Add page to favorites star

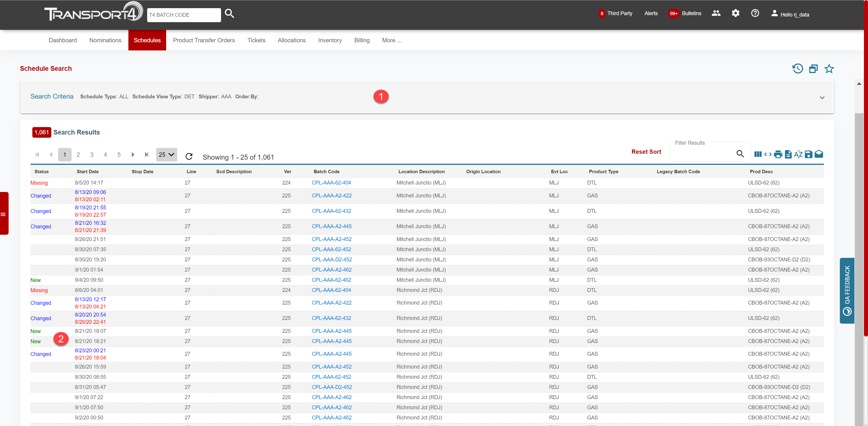tap(829, 69)
